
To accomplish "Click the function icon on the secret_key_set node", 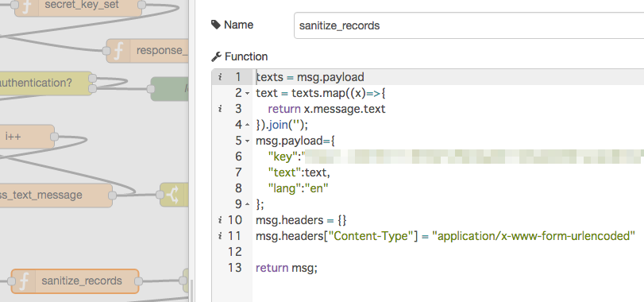I will click(27, 6).
